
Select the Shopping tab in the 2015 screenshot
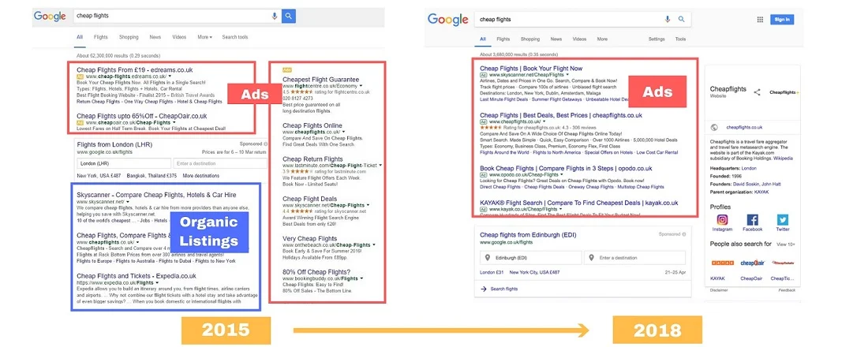pyautogui.click(x=129, y=37)
